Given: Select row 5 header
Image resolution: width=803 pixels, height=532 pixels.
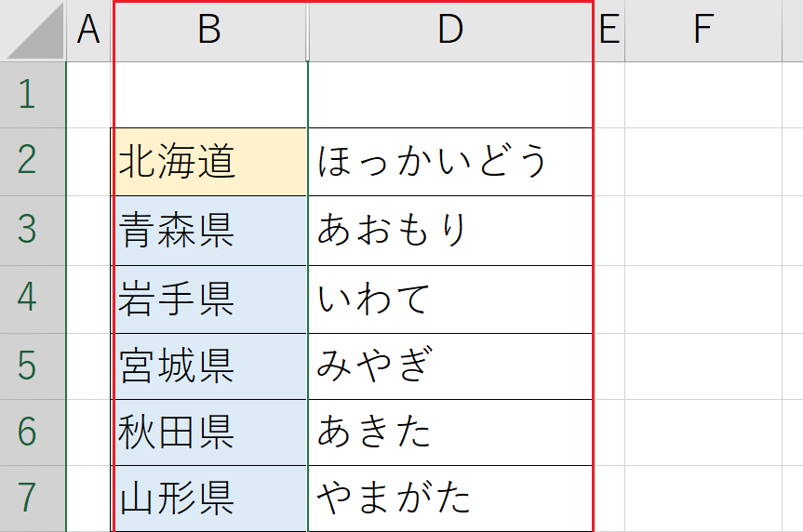Looking at the screenshot, I should [33, 366].
